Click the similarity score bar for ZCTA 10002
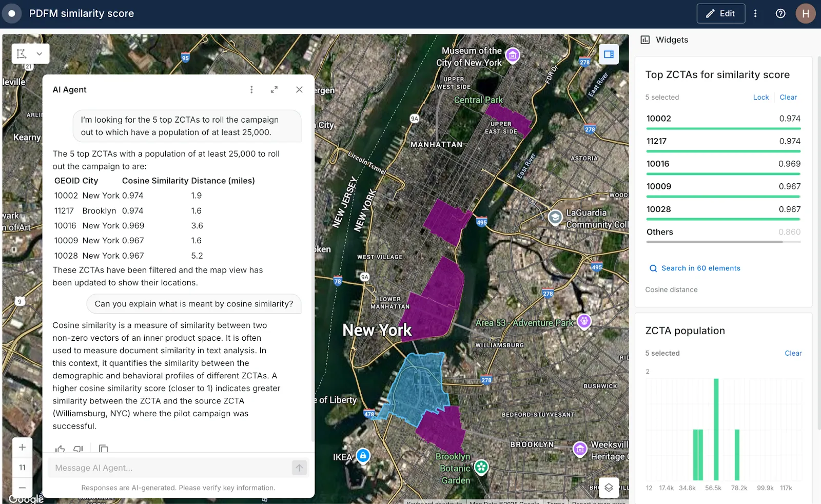The width and height of the screenshot is (821, 504). point(722,128)
